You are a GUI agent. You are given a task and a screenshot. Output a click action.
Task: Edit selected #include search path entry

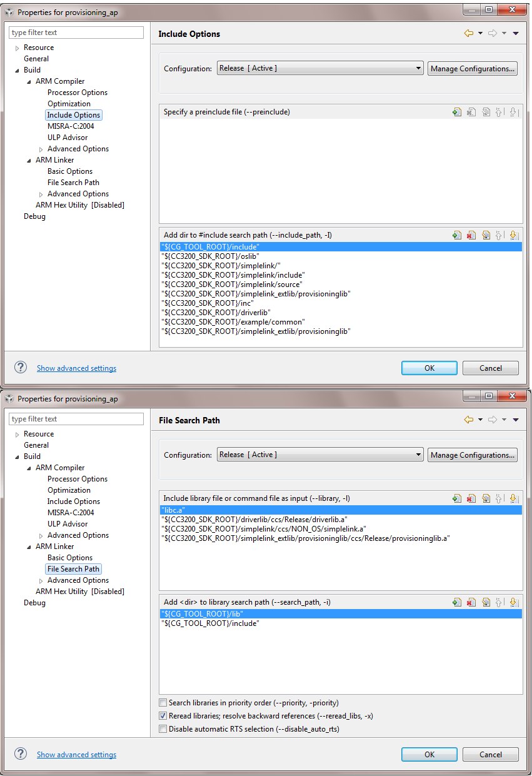tap(486, 235)
